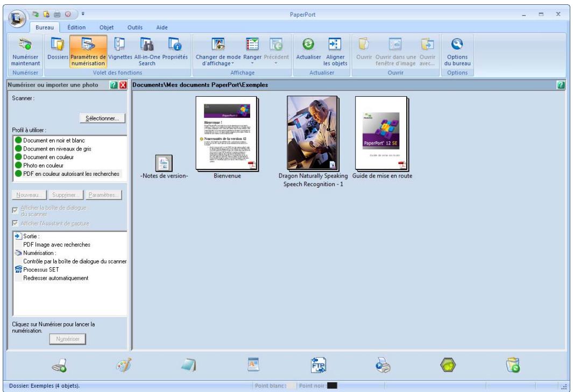
Task: Open the Objet ribbon tab
Action: (107, 27)
